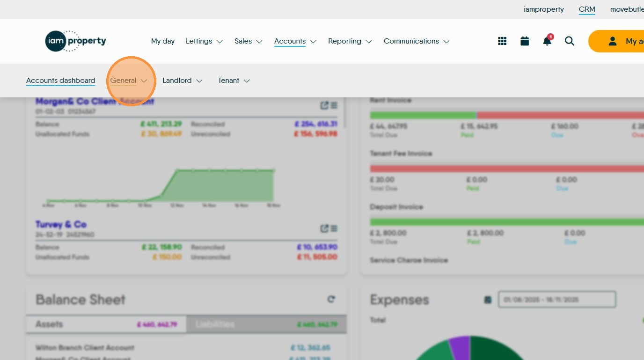This screenshot has width=644, height=360.
Task: Expand the Sales menu
Action: (x=249, y=41)
